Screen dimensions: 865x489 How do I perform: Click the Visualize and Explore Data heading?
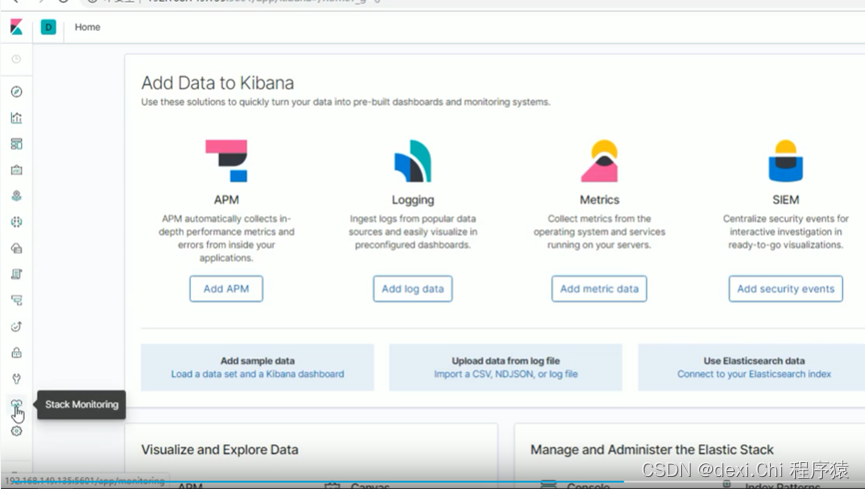(220, 450)
